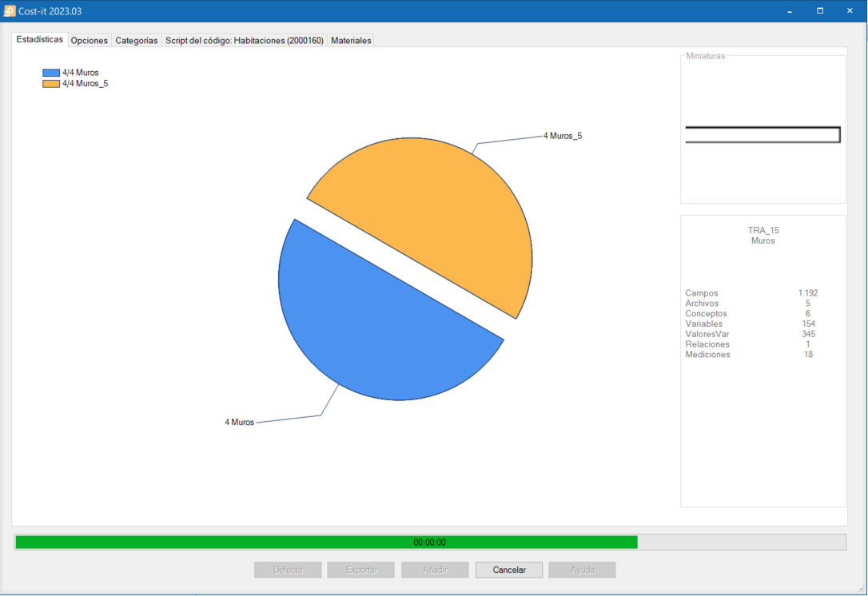Click the blue 4/4 Muros legend swatch

pos(51,73)
